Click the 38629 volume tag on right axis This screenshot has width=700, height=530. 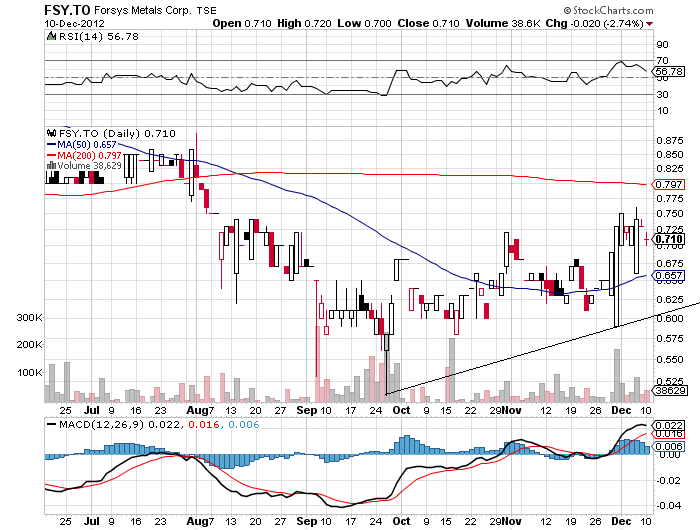tap(669, 391)
